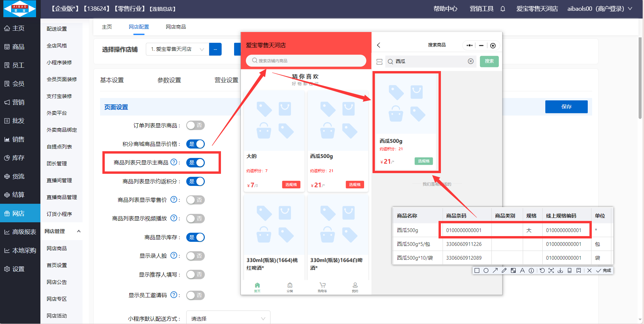Open store dropdown 1.爱宝零售天河店
The height and width of the screenshot is (324, 644).
pyautogui.click(x=178, y=49)
